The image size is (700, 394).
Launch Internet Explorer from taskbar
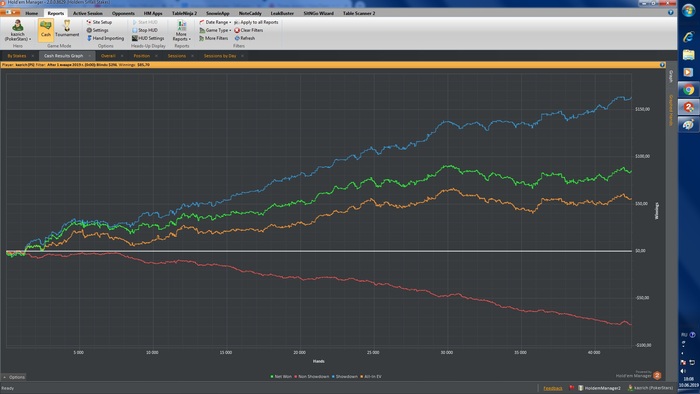(688, 37)
